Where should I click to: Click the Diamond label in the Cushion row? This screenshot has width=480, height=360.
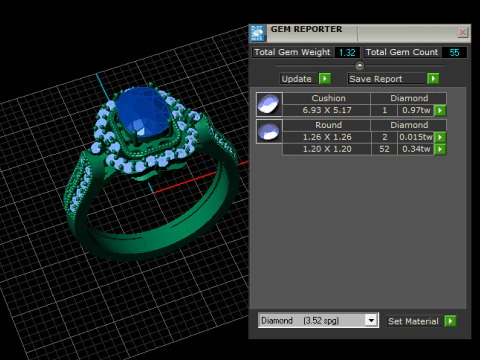tap(409, 98)
